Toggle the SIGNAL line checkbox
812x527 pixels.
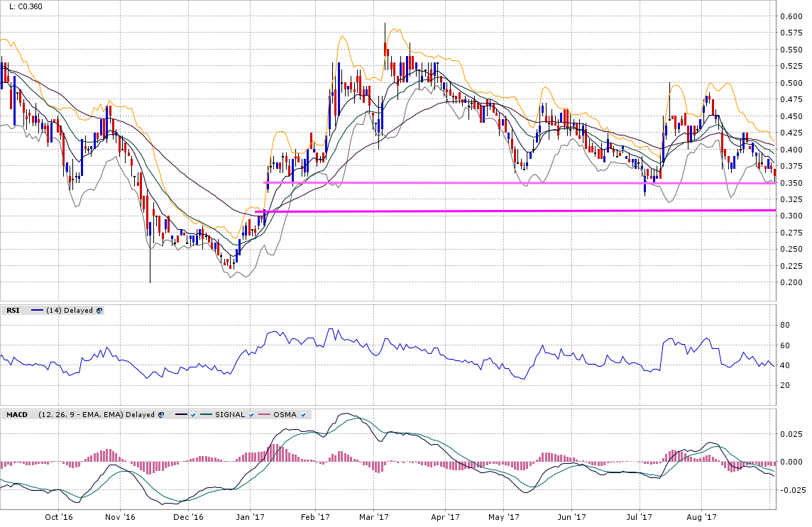[x=251, y=414]
